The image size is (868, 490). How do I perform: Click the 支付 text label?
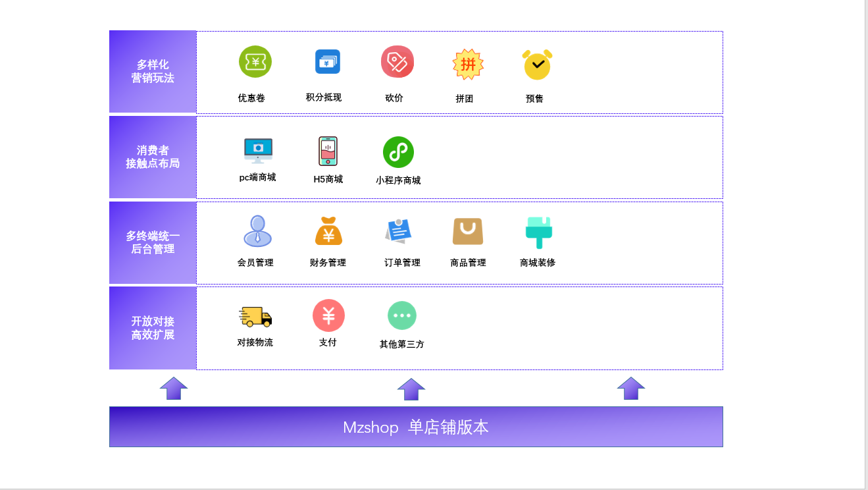tap(328, 342)
